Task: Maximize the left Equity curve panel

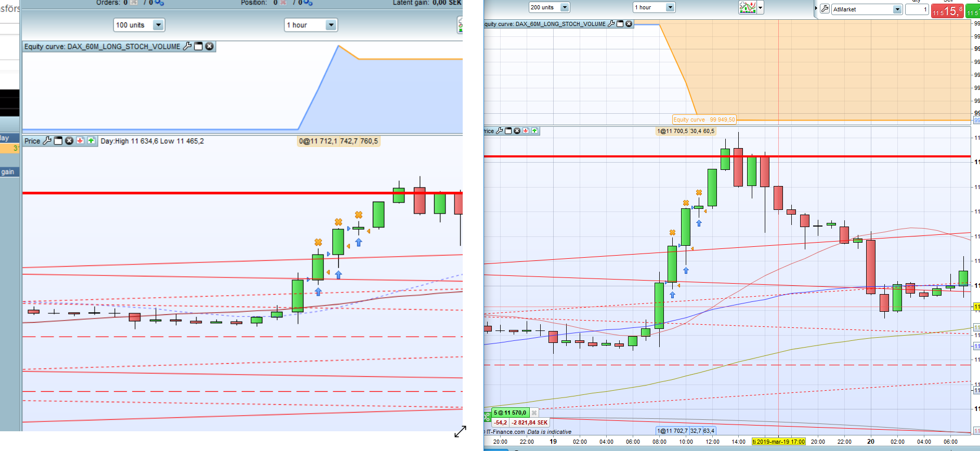Action: click(x=198, y=46)
